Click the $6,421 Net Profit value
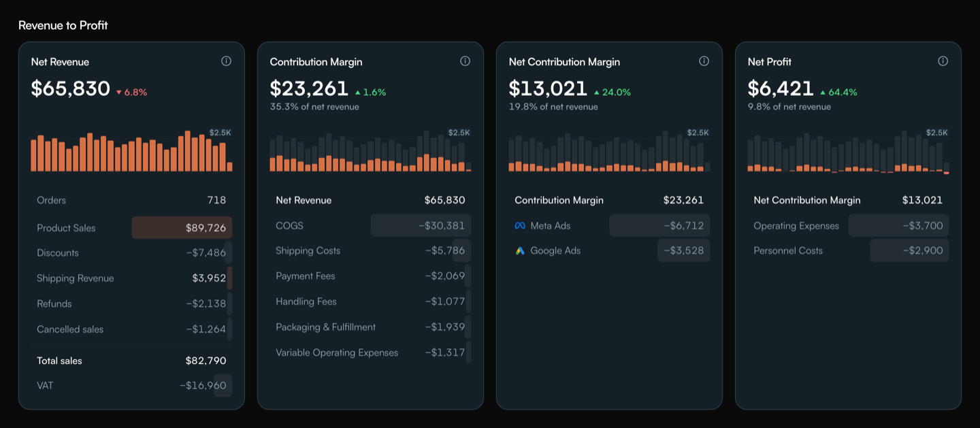980x428 pixels. 781,89
